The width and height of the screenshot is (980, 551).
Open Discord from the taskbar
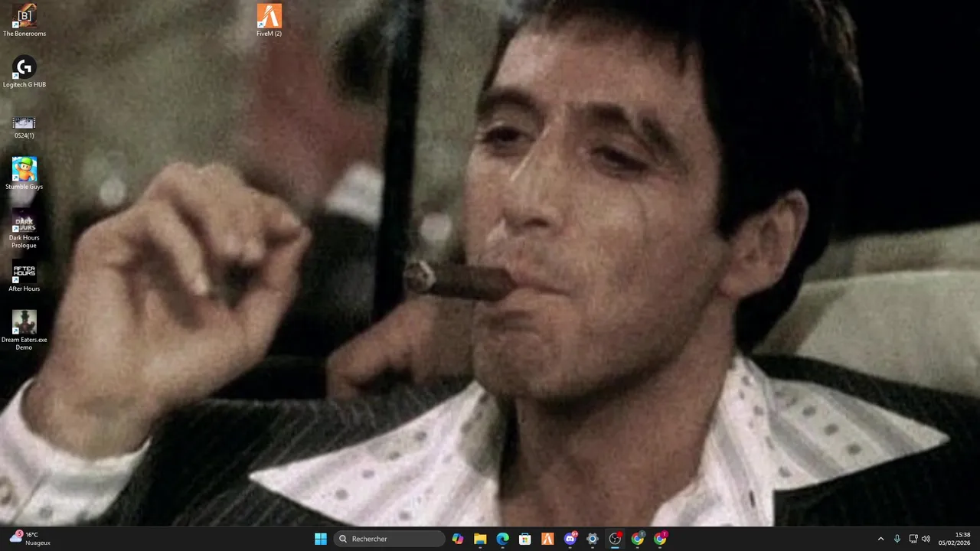tap(570, 539)
